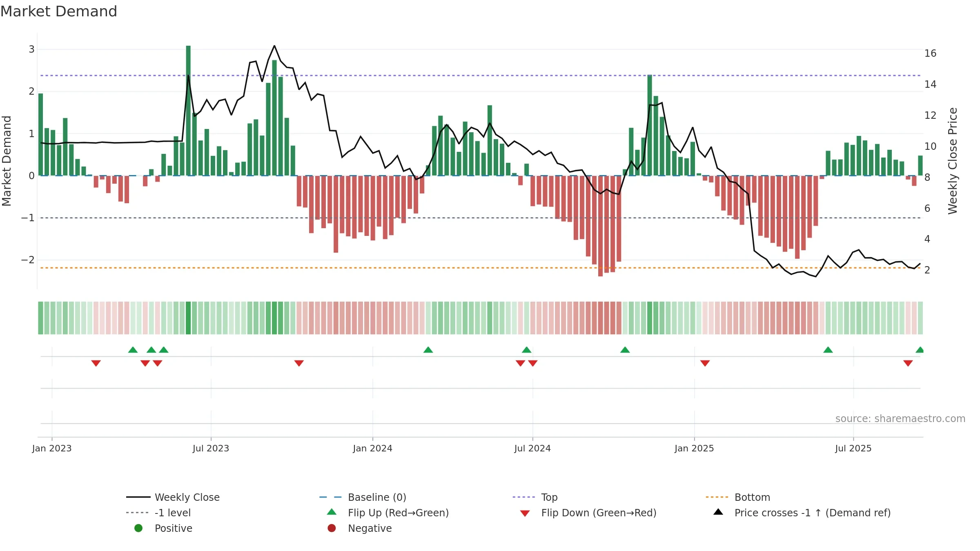This screenshot has height=551, width=980.
Task: Click the tallest green demand bar in June 2023
Action: pos(188,111)
